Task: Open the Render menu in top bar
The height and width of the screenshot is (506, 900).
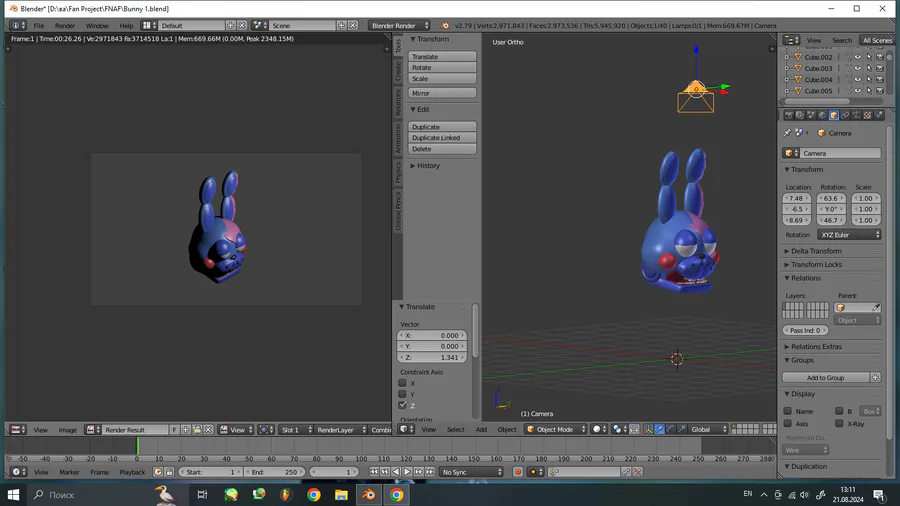Action: coord(65,26)
